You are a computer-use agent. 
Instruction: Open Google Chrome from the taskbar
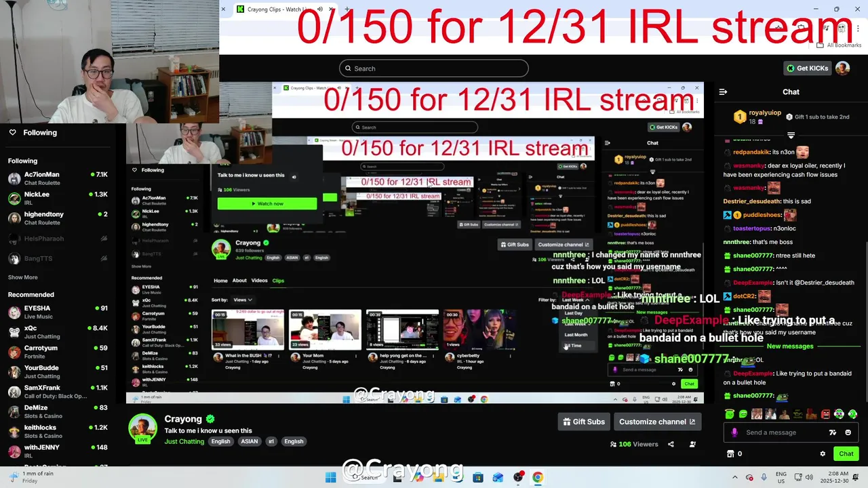coord(538,477)
